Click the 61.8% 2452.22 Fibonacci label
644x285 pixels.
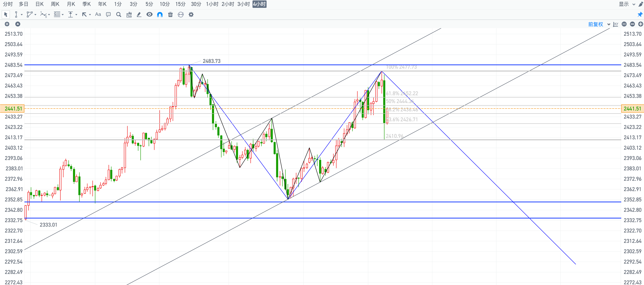tap(402, 93)
